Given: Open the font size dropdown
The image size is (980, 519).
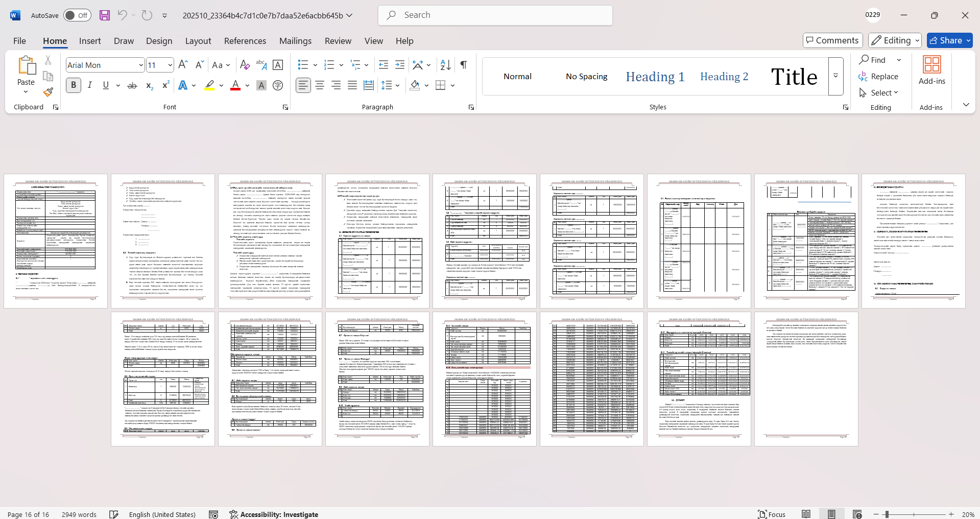Looking at the screenshot, I should tap(170, 65).
